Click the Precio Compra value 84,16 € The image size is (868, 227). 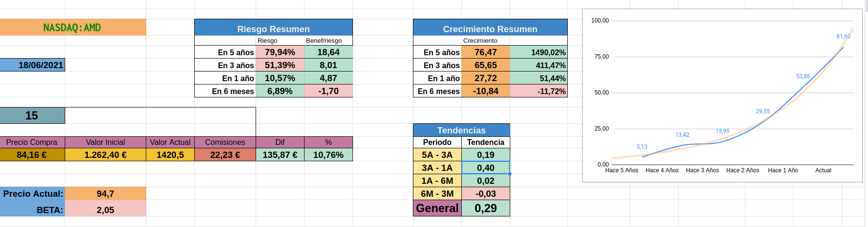tap(32, 155)
